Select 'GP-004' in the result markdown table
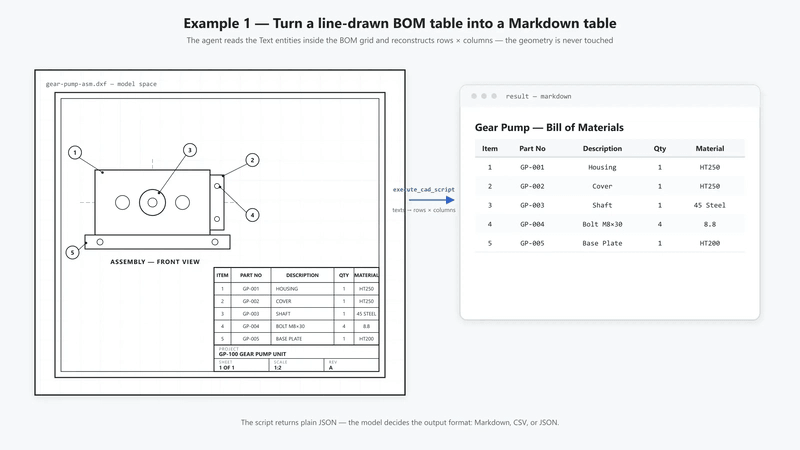The height and width of the screenshot is (450, 800). (x=532, y=224)
